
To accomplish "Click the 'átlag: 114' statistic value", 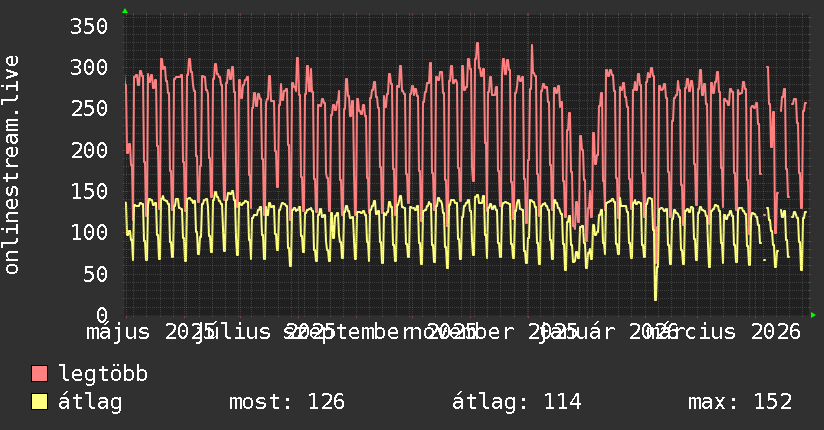I will point(517,402).
